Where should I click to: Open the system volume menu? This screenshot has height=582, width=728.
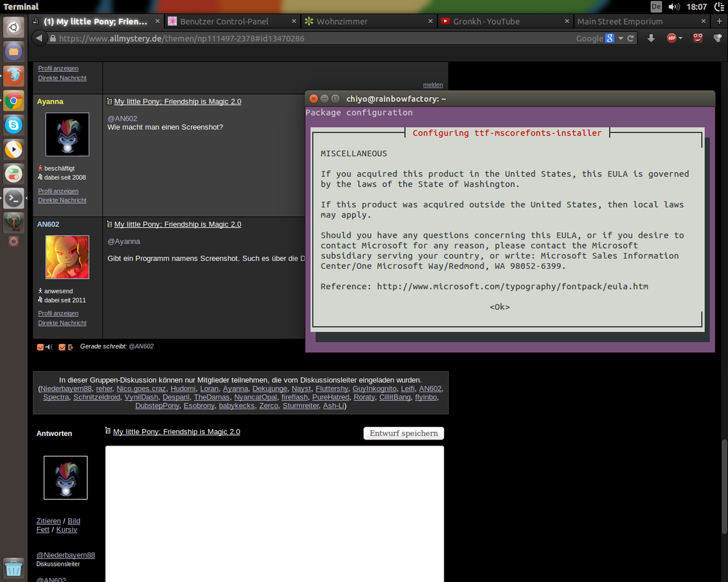tap(674, 7)
